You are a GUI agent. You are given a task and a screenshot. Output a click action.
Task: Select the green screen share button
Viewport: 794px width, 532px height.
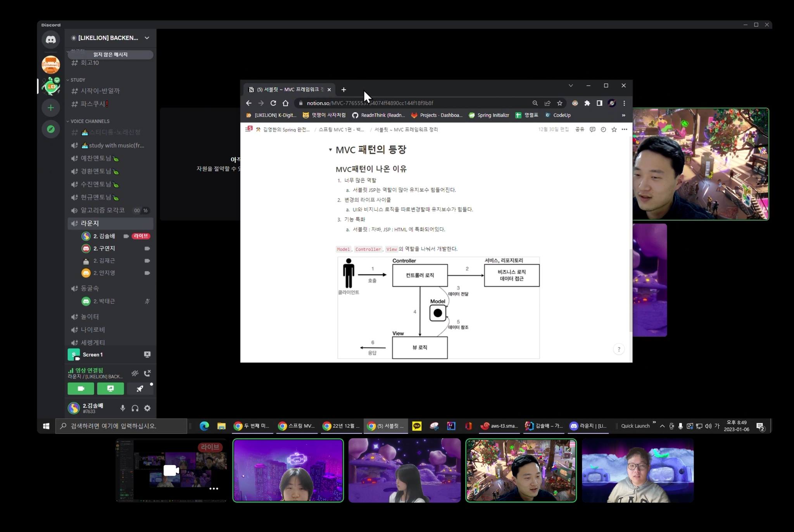tap(110, 389)
